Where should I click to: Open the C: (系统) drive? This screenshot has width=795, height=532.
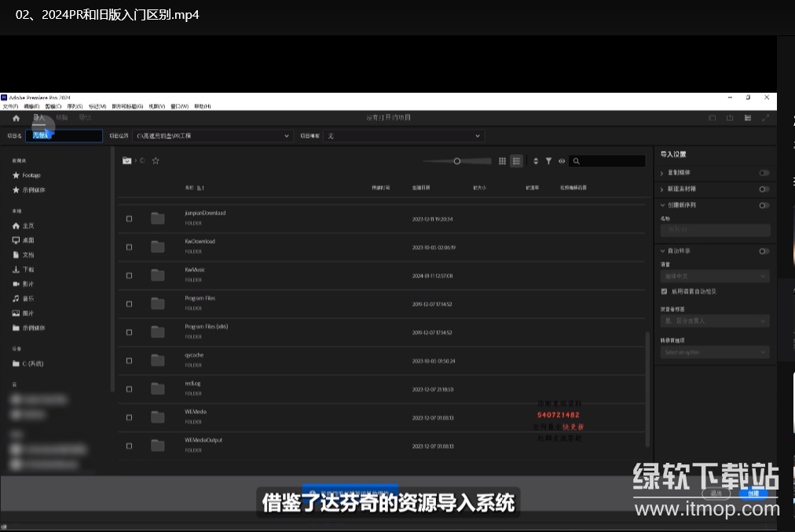(x=28, y=364)
